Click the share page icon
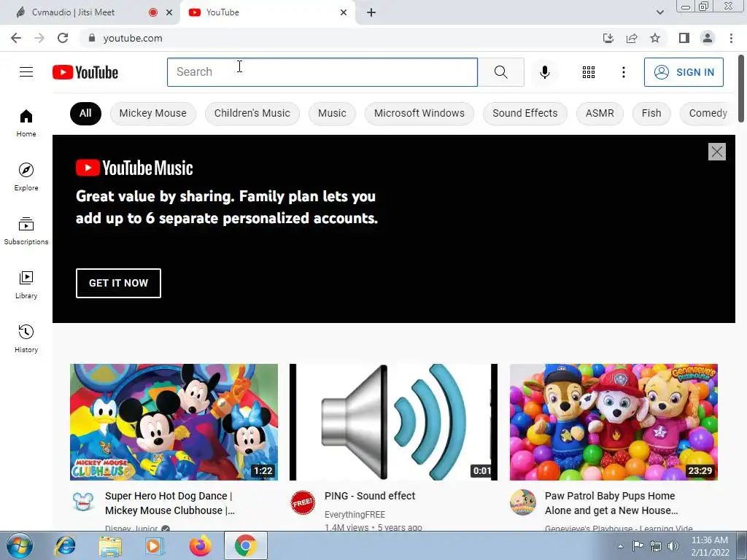 coord(632,38)
